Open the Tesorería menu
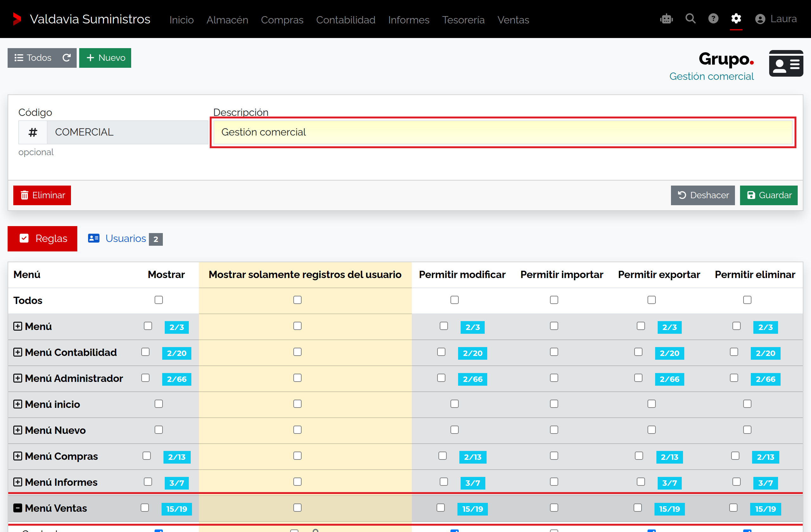Viewport: 811px width, 532px height. pyautogui.click(x=463, y=20)
